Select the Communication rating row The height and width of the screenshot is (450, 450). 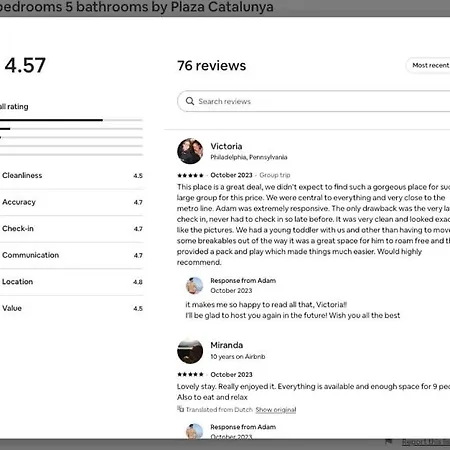point(71,255)
